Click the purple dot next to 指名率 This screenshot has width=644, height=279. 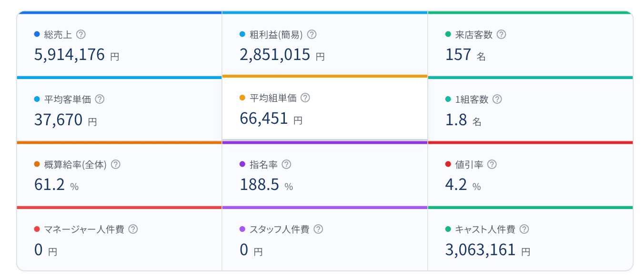point(243,164)
